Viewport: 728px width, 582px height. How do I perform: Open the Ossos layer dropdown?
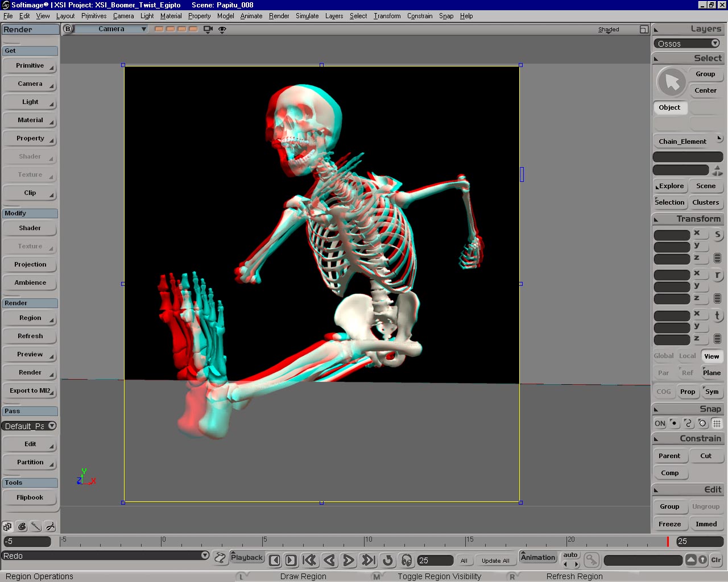pos(715,44)
